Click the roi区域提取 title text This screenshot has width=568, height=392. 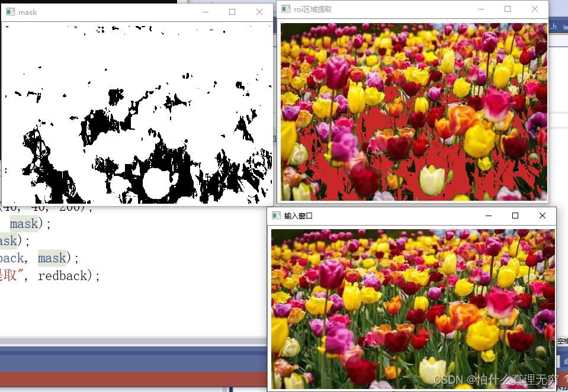click(x=313, y=9)
